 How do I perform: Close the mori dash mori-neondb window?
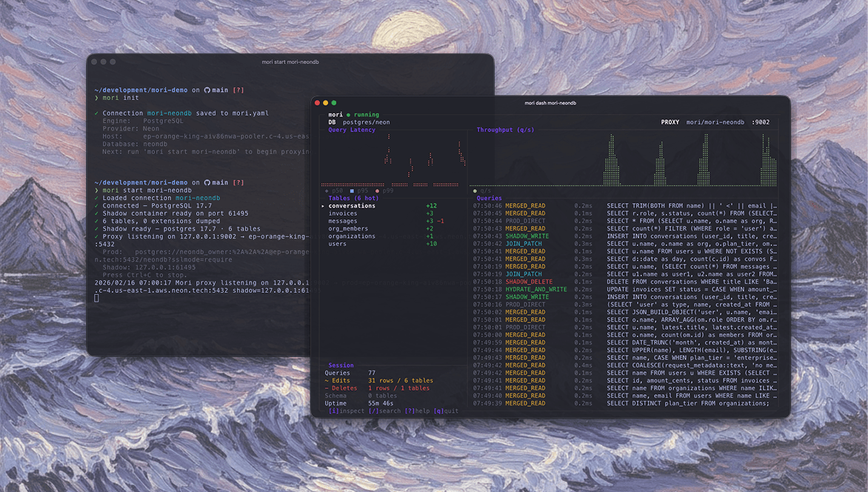click(317, 102)
